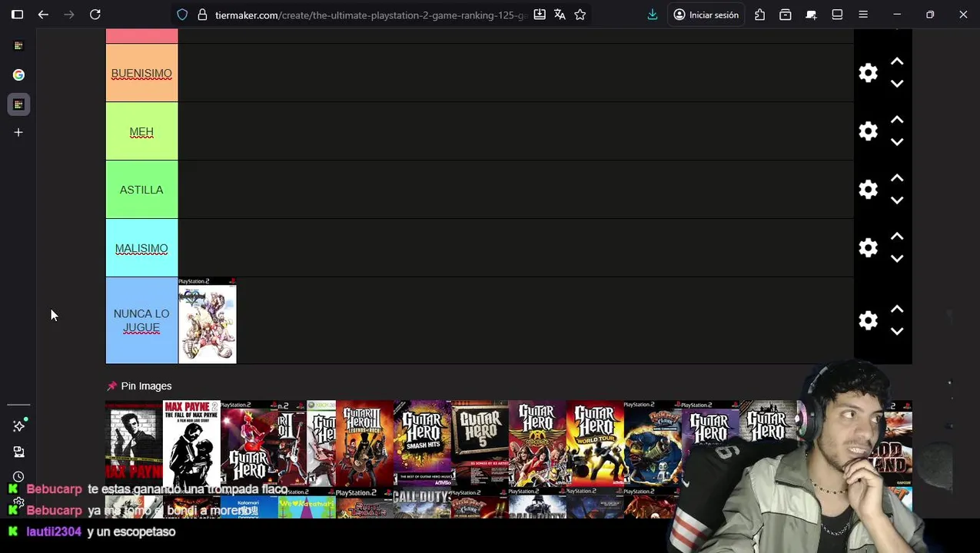The width and height of the screenshot is (980, 553).
Task: Select Guitar Hero World Tour cover
Action: [x=595, y=443]
